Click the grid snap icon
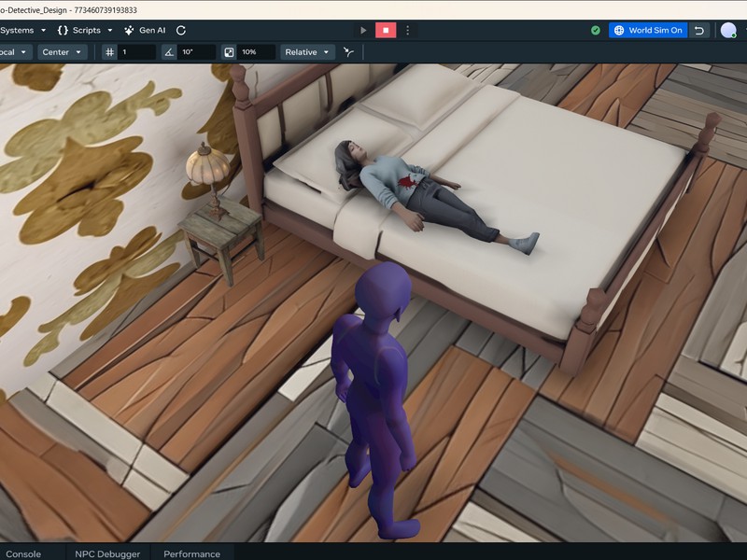Screen dimensions: 747x560 109,52
